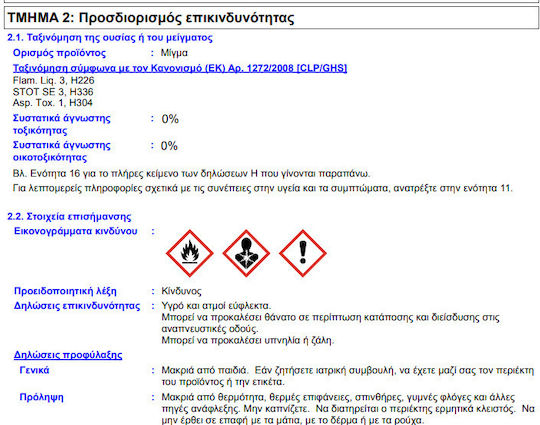Click the Υγρό και ατμοί εύφλεκτα statement

(216, 305)
